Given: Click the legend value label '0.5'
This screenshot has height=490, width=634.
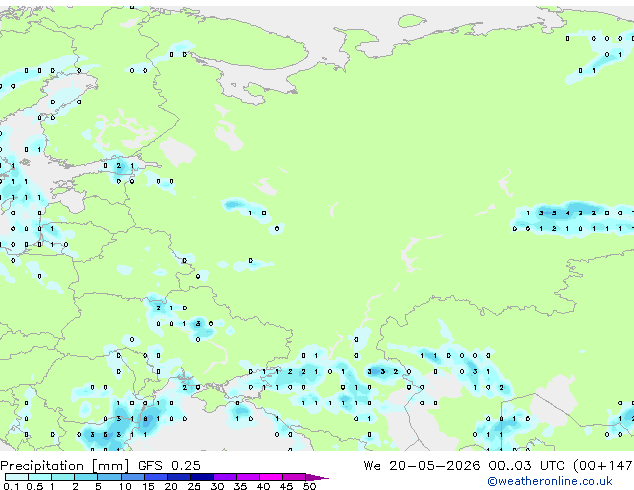Looking at the screenshot, I should point(35,486).
